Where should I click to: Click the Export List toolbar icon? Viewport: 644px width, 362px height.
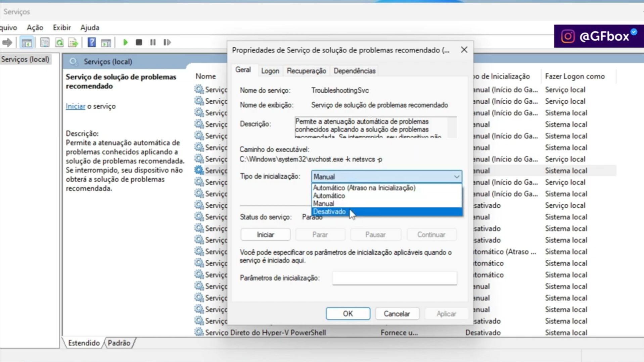pos(74,42)
